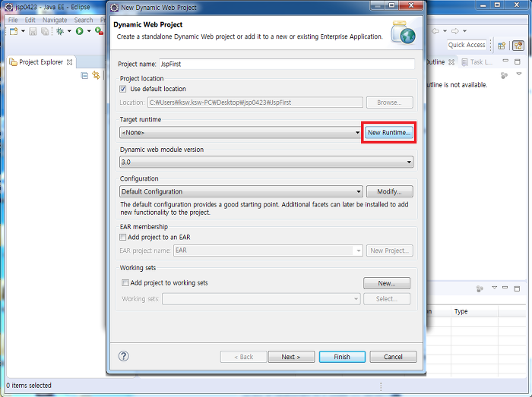
Task: Maximize the bottom-right view panel
Action: pos(517,288)
